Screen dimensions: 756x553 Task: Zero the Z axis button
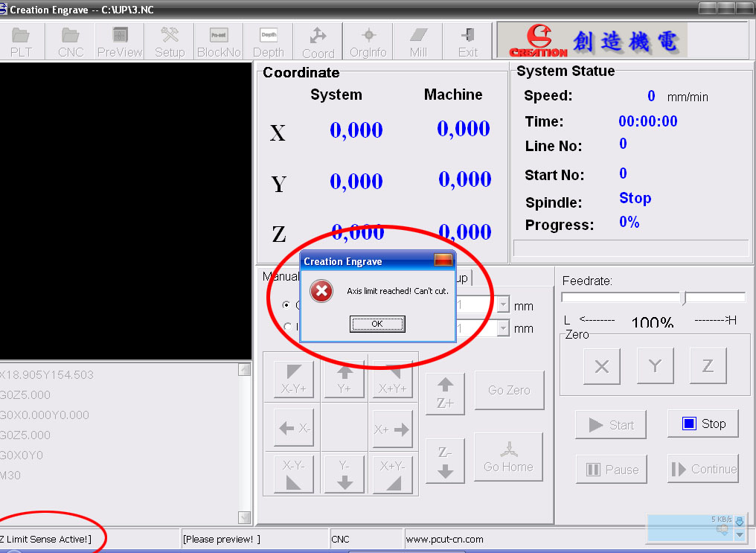pyautogui.click(x=708, y=366)
